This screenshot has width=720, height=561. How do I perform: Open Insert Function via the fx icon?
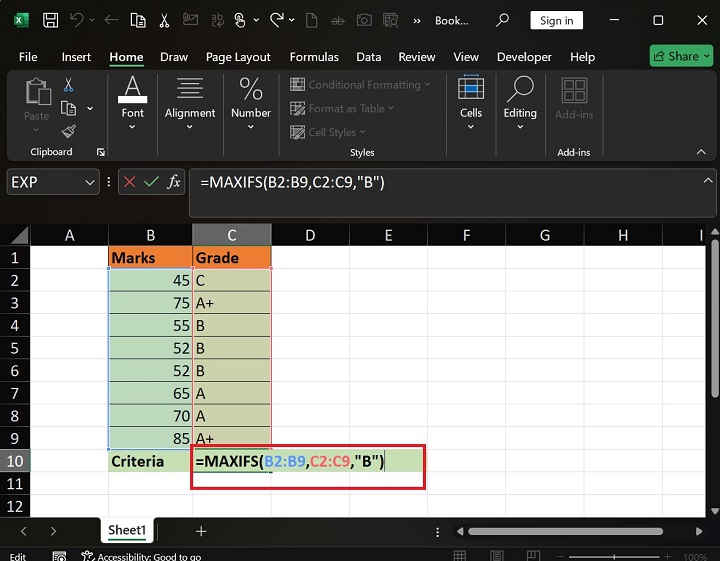[x=174, y=182]
